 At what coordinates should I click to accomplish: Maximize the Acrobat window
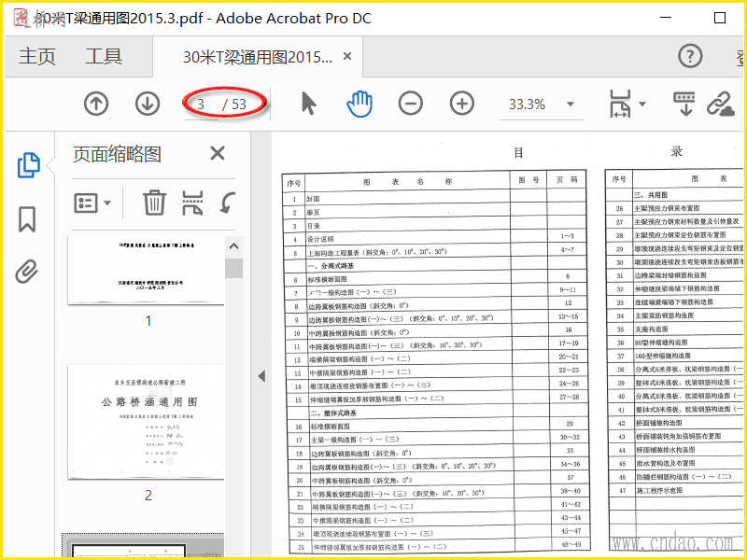click(x=720, y=18)
